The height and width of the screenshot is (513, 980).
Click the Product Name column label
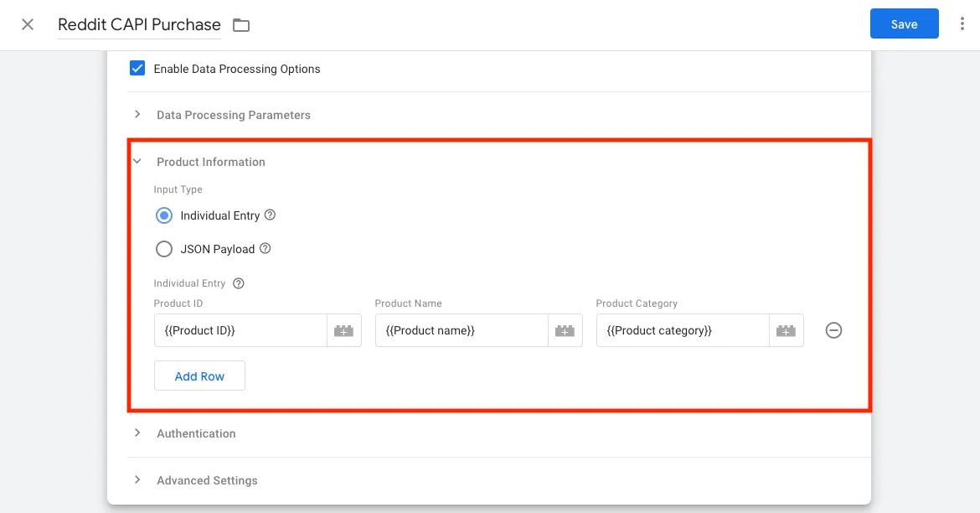tap(408, 303)
